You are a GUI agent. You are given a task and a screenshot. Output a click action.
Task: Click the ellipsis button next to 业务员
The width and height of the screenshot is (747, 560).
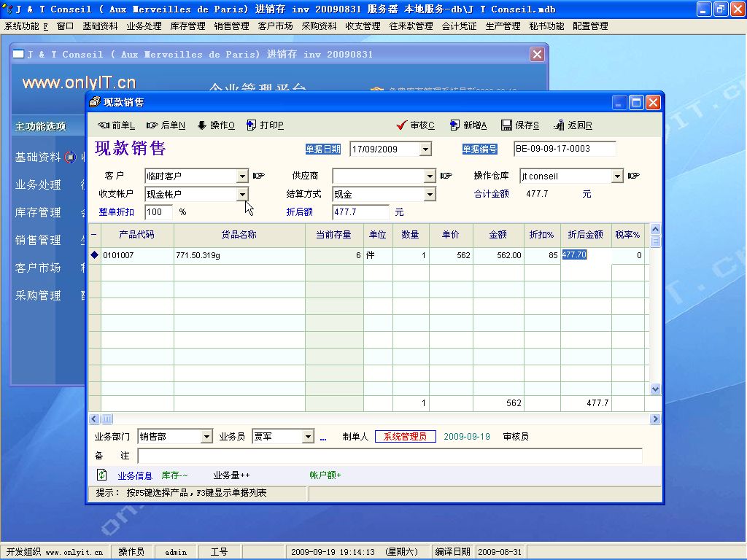pyautogui.click(x=323, y=437)
